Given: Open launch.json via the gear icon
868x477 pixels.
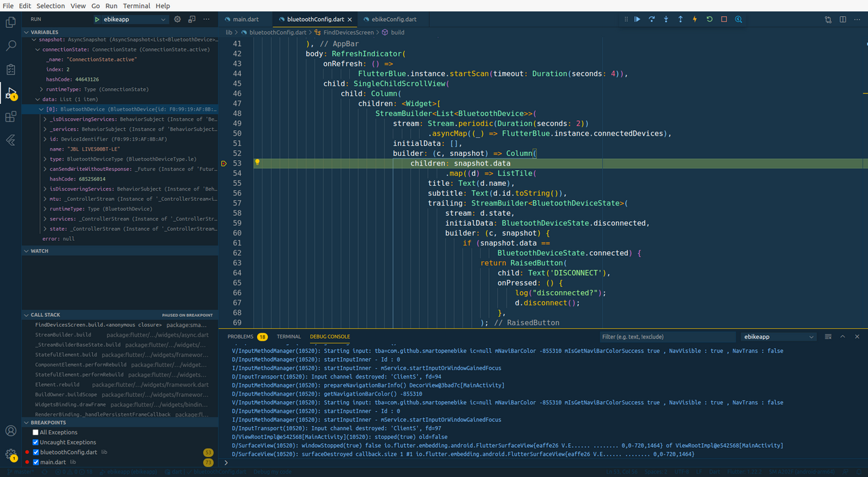Looking at the screenshot, I should point(178,20).
